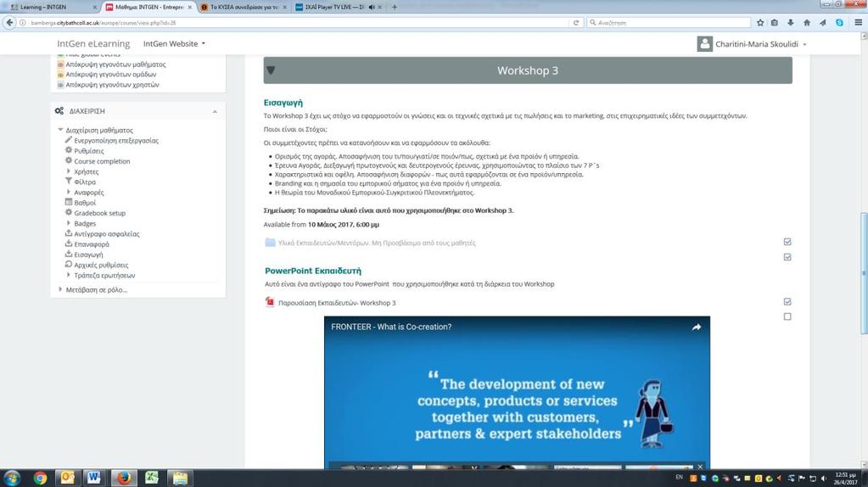Expand Μετάβαση σε ρόλο... node

coord(60,288)
